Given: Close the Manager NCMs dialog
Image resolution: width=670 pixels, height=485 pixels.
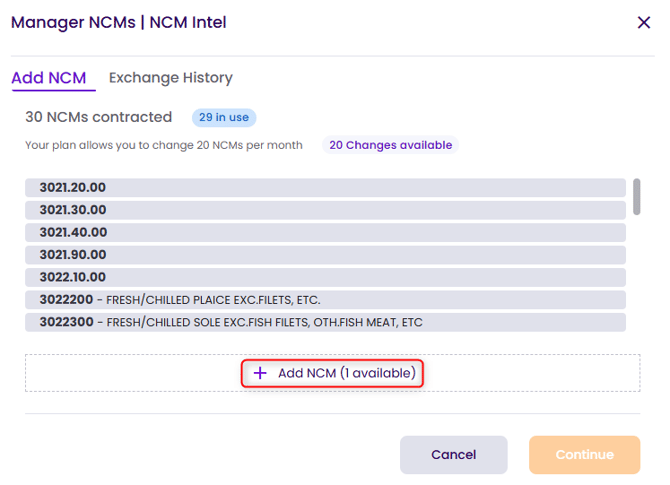Looking at the screenshot, I should tap(644, 22).
